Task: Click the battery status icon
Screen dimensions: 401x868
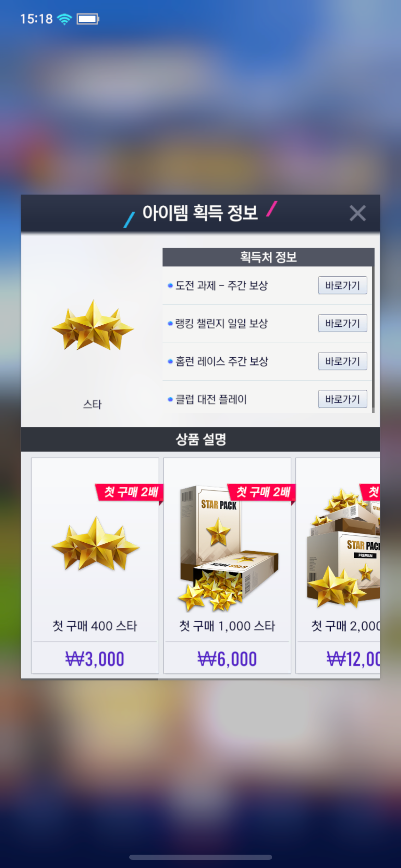Action: click(88, 19)
